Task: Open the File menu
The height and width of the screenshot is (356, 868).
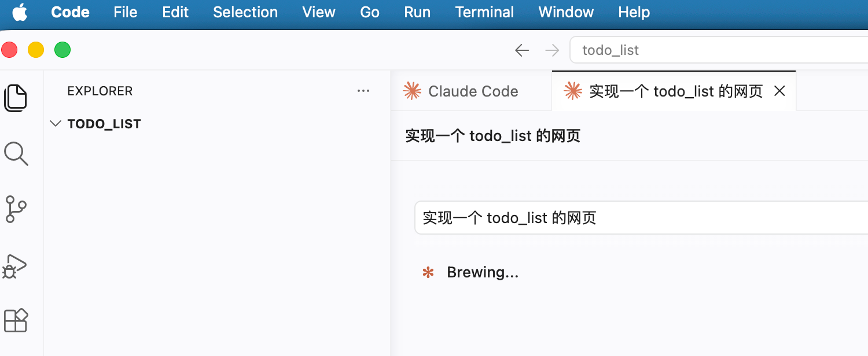Action: (x=126, y=12)
